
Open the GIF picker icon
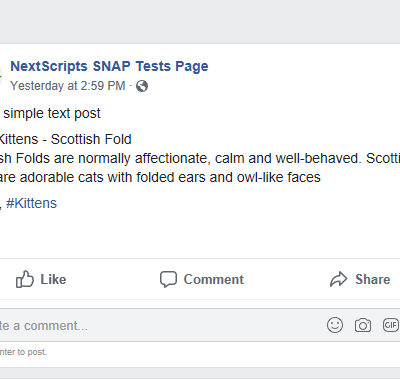click(391, 325)
